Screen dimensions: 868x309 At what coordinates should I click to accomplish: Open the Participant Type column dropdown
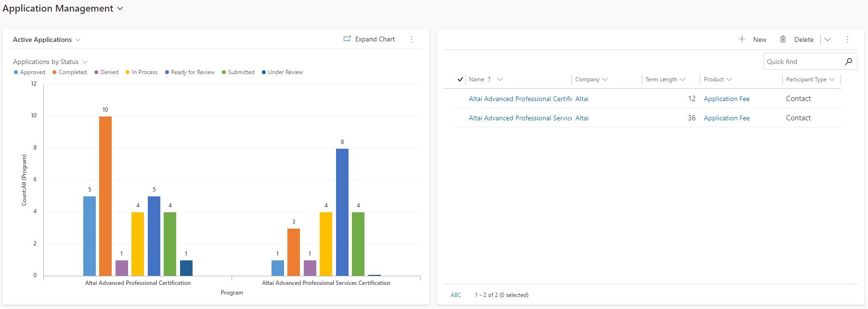tap(832, 79)
